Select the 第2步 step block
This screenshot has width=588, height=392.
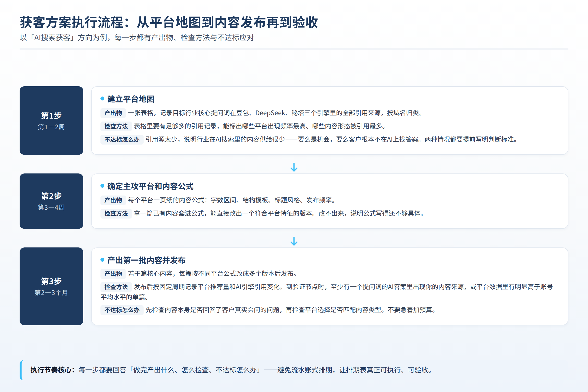(51, 201)
